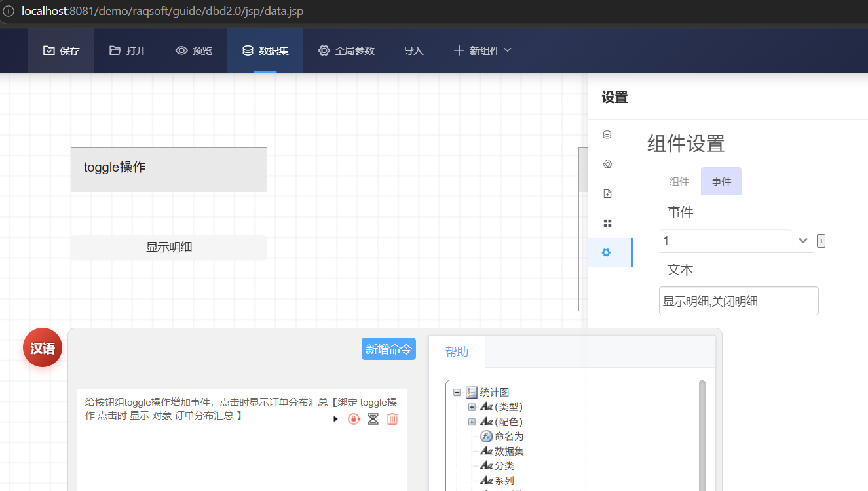Click the four-squares grid icon in settings sidebar
The height and width of the screenshot is (491, 868).
pos(607,223)
